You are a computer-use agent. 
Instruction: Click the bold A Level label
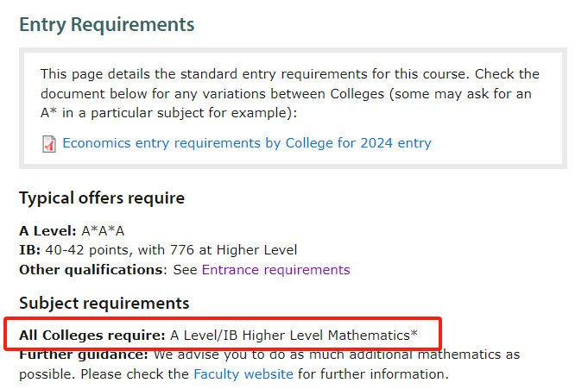pyautogui.click(x=47, y=231)
